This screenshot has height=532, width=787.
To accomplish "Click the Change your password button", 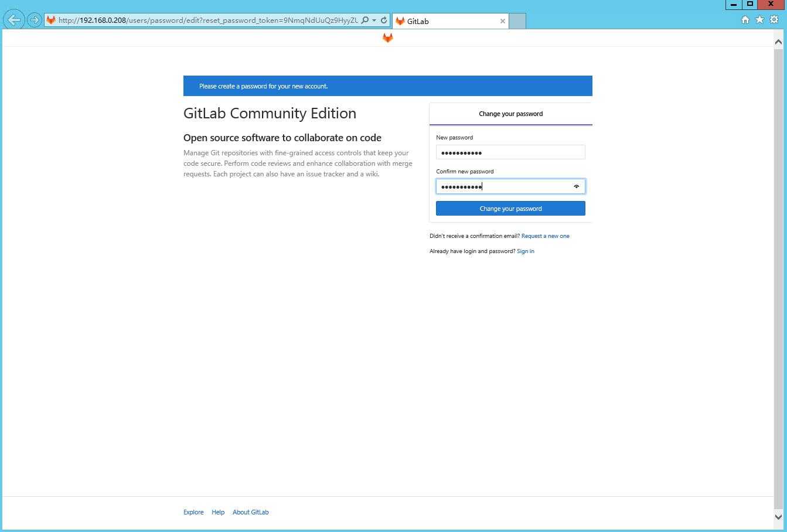I will 510,209.
